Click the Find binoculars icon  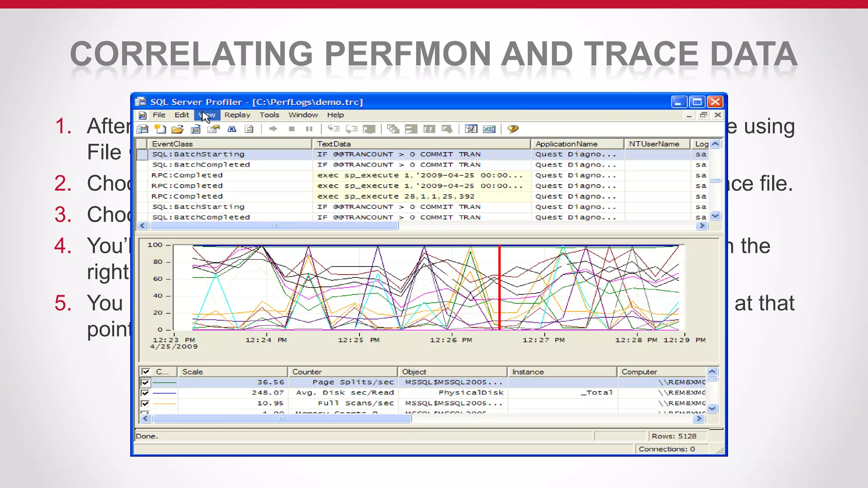[x=232, y=129]
